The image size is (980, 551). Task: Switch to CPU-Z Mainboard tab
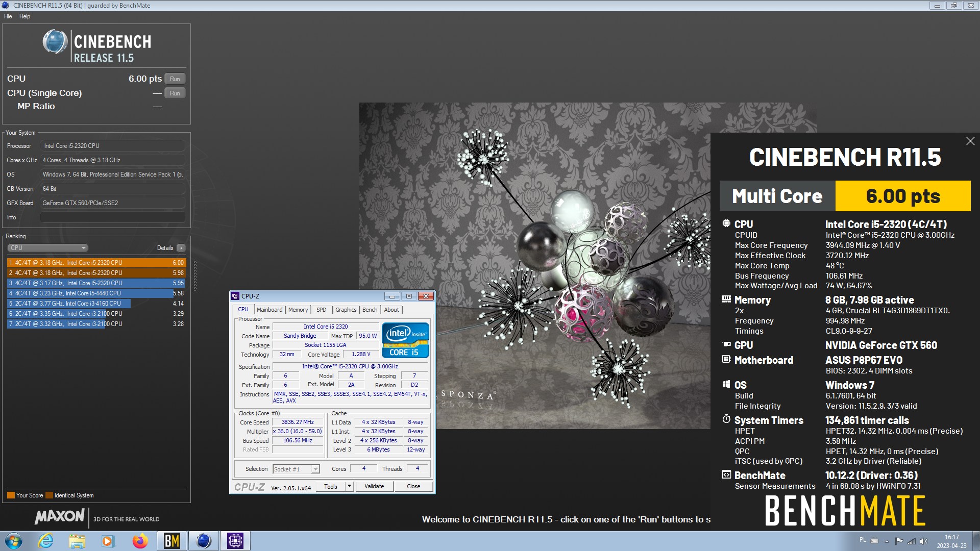coord(269,310)
